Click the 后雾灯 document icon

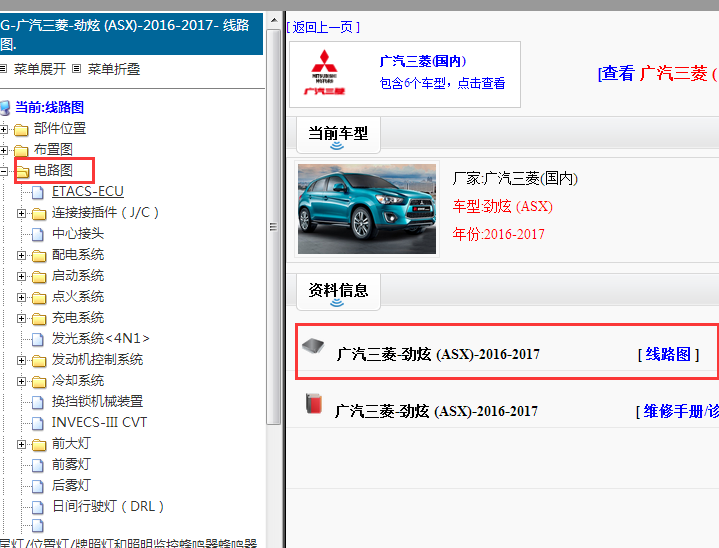(38, 487)
